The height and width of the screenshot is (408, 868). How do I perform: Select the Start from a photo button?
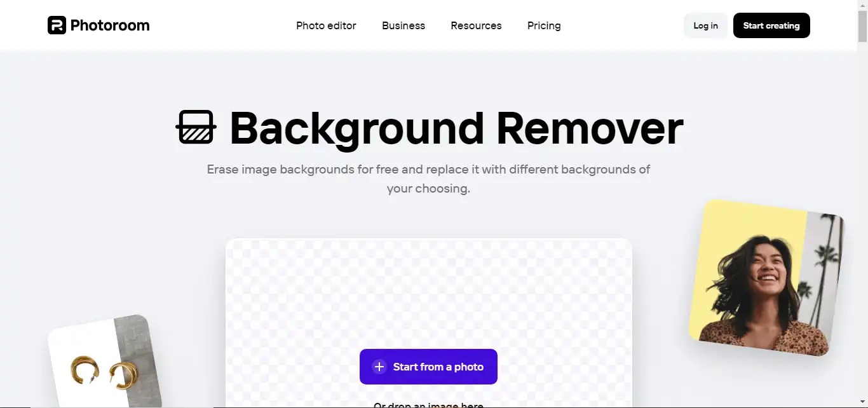click(428, 367)
